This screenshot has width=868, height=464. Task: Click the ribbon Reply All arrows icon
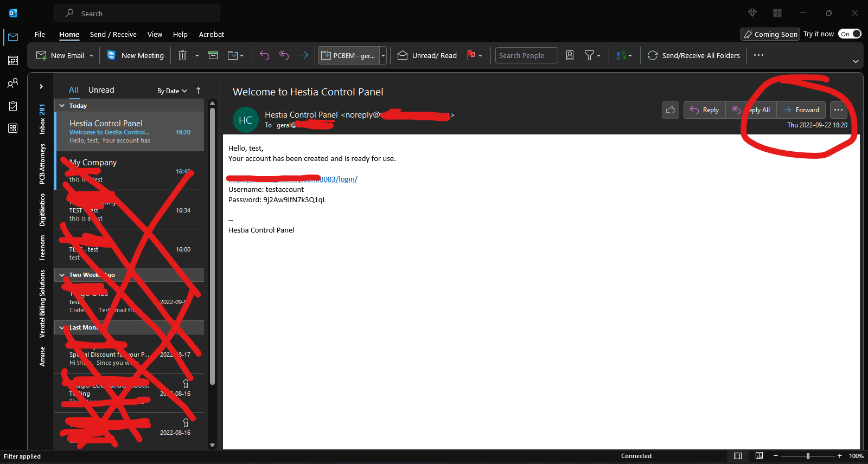click(284, 55)
